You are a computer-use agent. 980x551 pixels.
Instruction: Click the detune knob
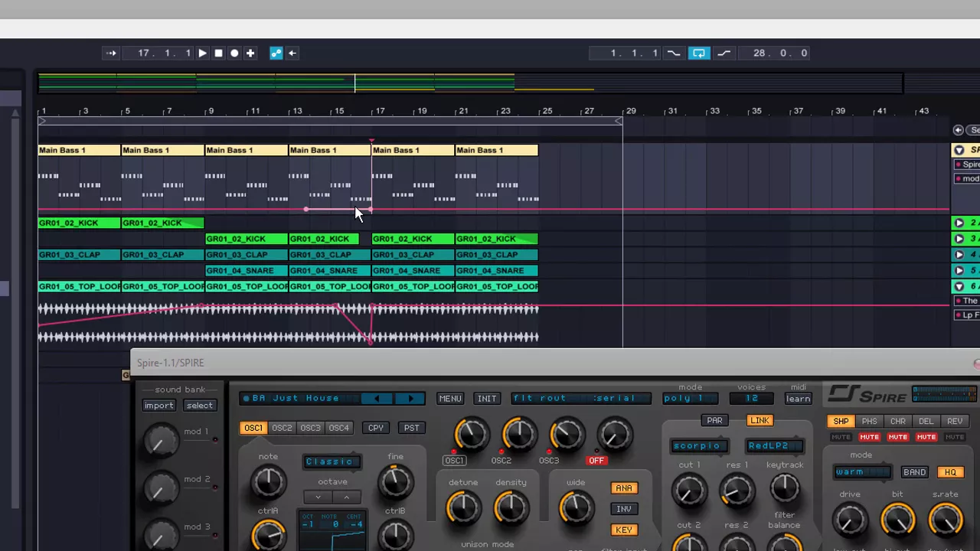463,507
